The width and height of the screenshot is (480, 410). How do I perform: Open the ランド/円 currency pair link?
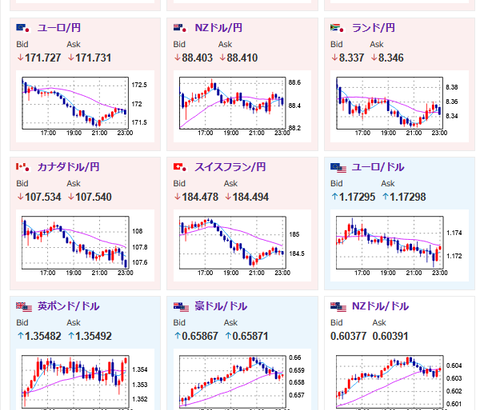(x=373, y=28)
